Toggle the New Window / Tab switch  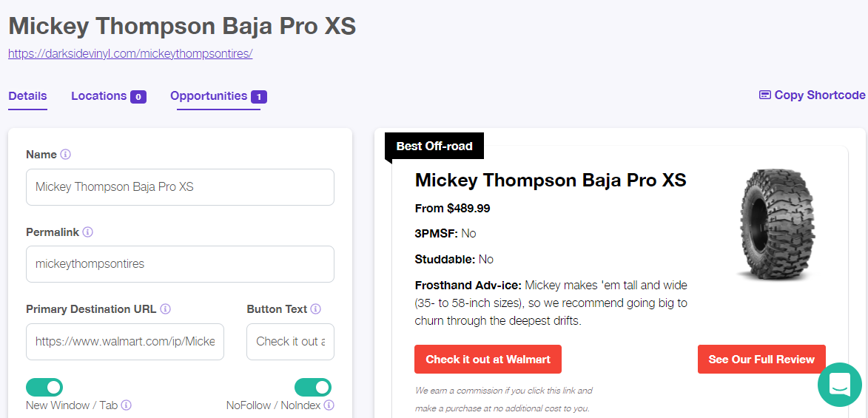(x=44, y=388)
